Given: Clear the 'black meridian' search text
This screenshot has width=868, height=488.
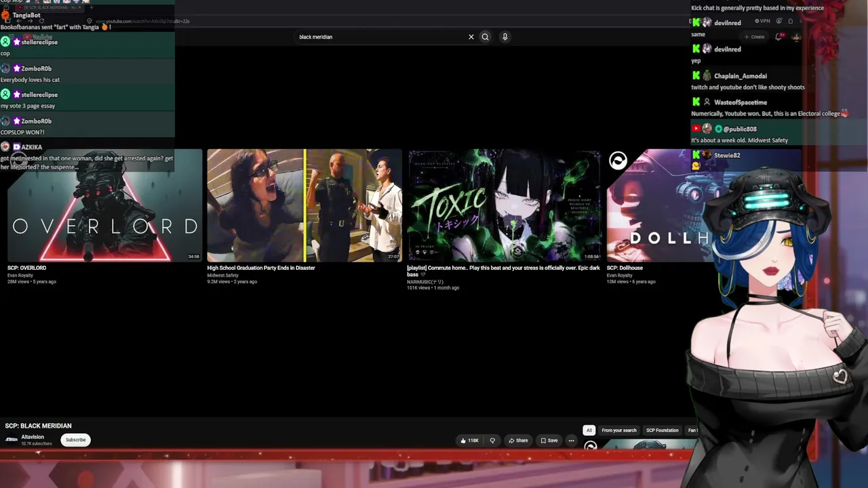Looking at the screenshot, I should tap(471, 37).
